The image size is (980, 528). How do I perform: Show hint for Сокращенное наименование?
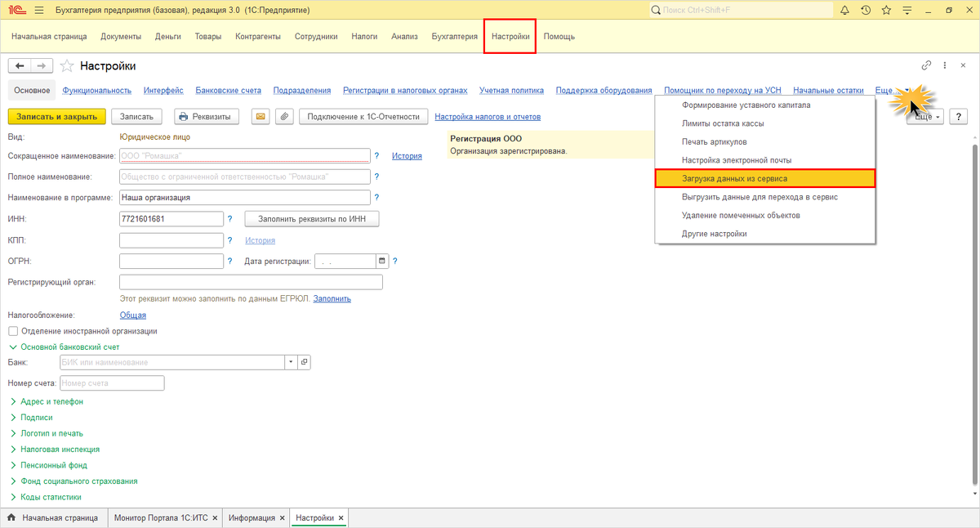pyautogui.click(x=376, y=155)
